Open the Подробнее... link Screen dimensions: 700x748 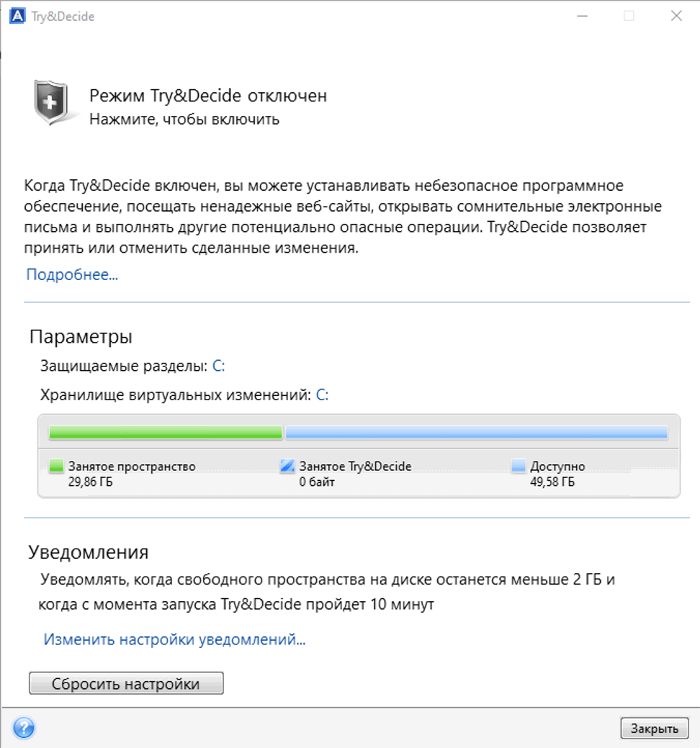click(x=71, y=275)
